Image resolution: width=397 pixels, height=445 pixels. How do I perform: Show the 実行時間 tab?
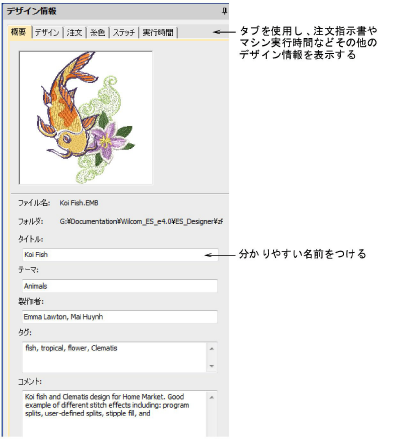pos(158,33)
